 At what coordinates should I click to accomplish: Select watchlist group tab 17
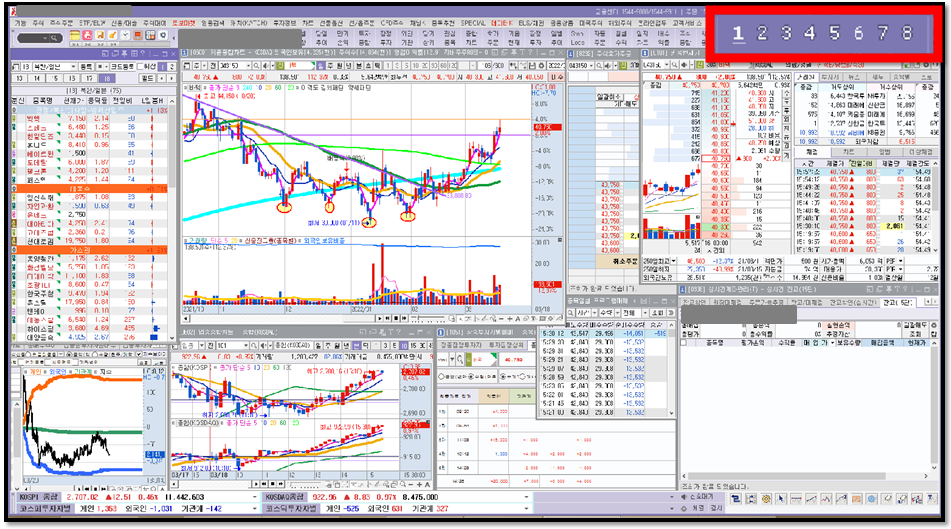point(89,78)
